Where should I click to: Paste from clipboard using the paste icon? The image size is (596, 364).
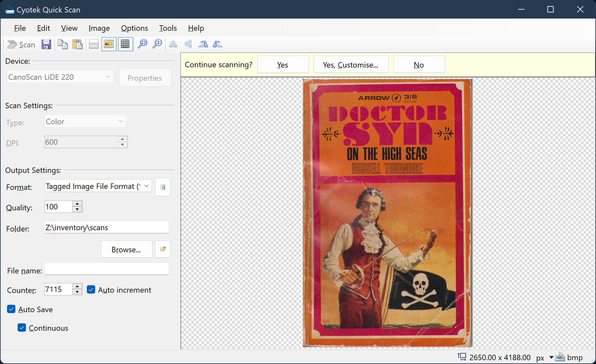(77, 44)
